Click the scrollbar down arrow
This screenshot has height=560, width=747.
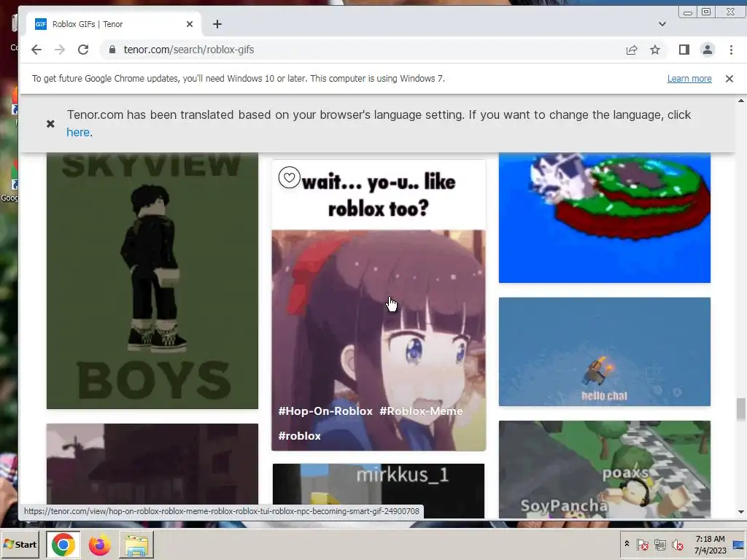pyautogui.click(x=741, y=513)
